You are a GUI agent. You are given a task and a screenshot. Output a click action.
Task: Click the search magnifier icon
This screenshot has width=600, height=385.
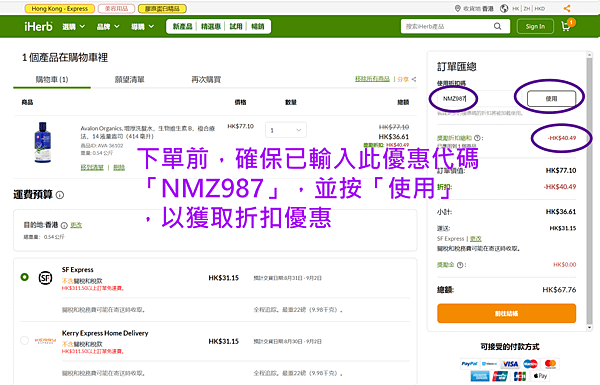pos(497,26)
